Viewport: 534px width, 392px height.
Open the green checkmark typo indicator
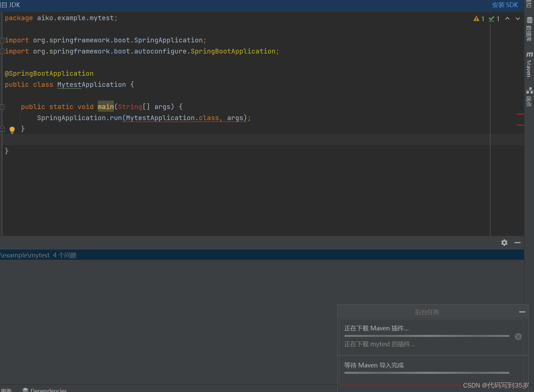click(494, 19)
